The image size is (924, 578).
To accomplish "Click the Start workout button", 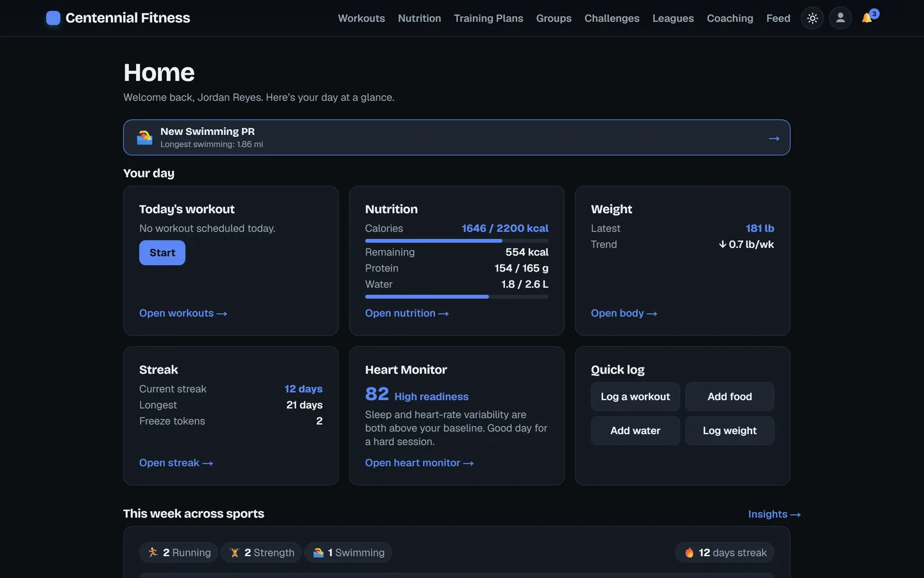I will pos(162,253).
